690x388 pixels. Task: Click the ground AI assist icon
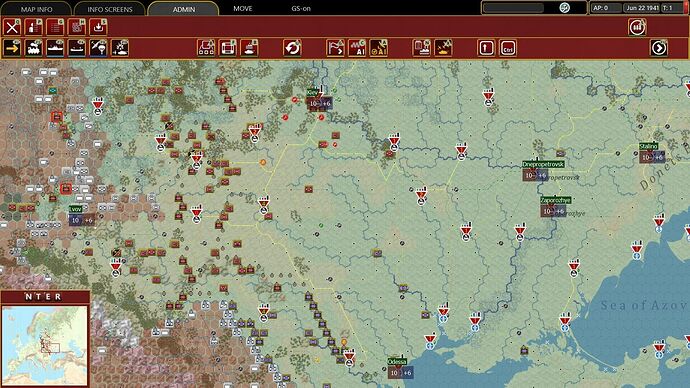coord(357,48)
